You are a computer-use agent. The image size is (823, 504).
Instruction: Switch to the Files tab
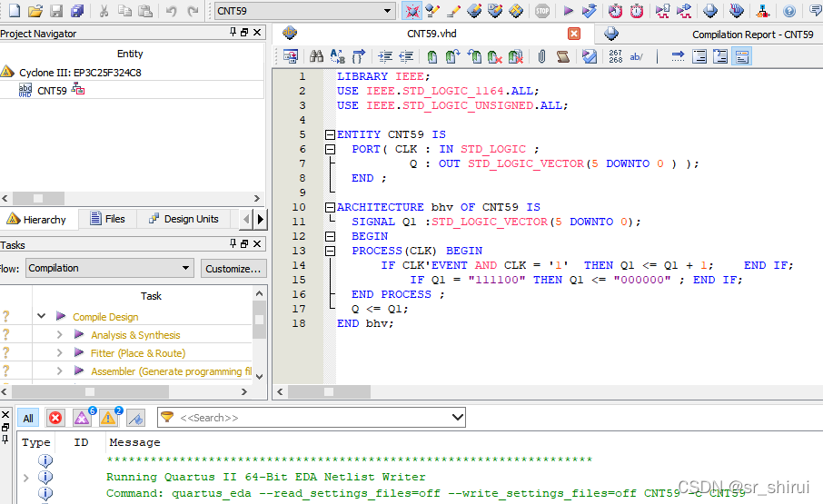107,219
